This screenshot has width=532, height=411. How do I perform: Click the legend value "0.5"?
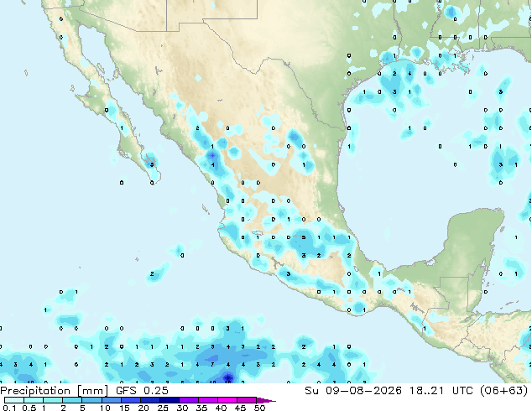coord(29,408)
